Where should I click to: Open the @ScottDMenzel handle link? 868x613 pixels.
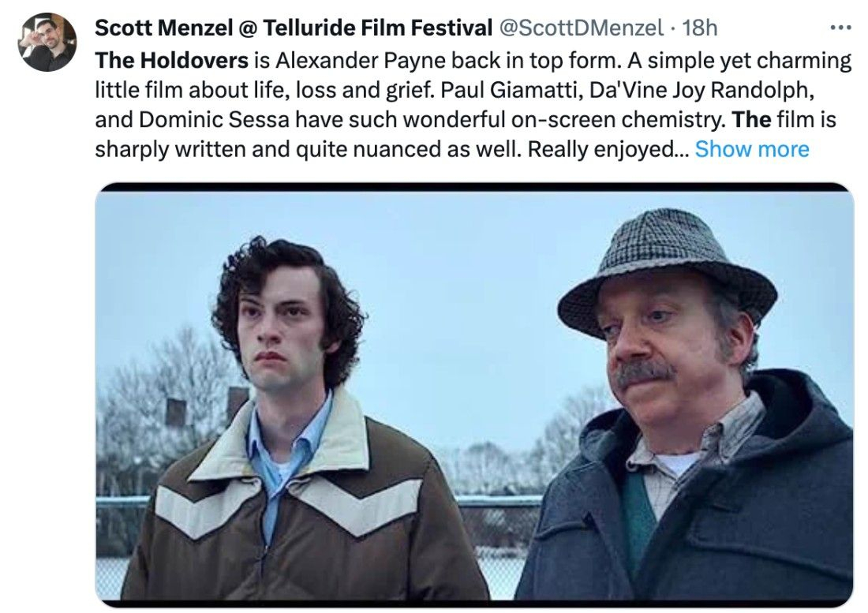click(x=582, y=28)
